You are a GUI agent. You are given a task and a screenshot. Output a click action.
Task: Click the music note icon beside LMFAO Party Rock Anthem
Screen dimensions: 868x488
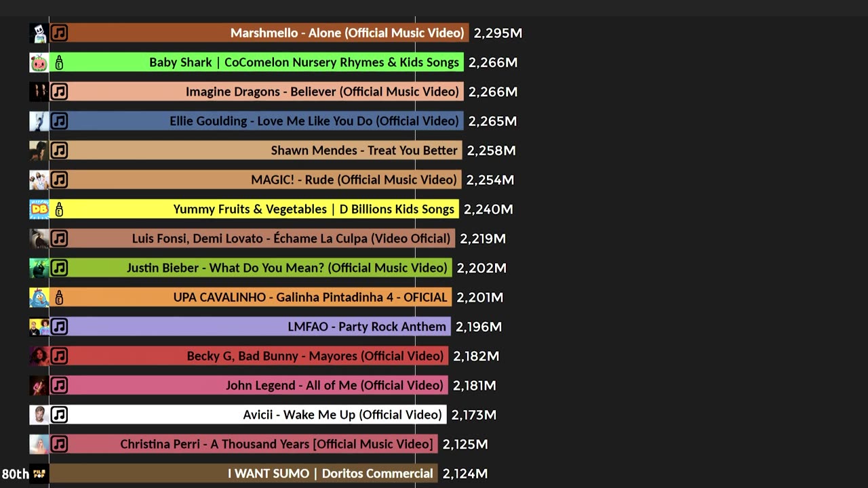(59, 327)
